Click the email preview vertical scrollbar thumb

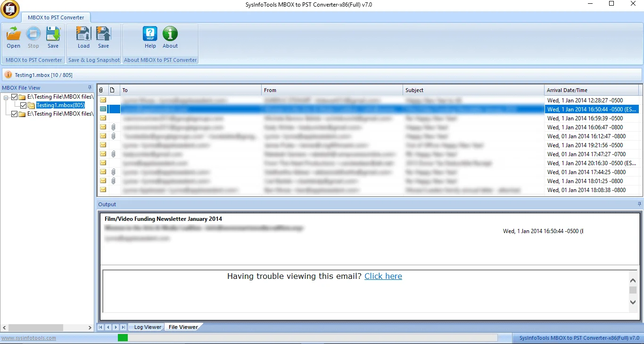coord(633,290)
